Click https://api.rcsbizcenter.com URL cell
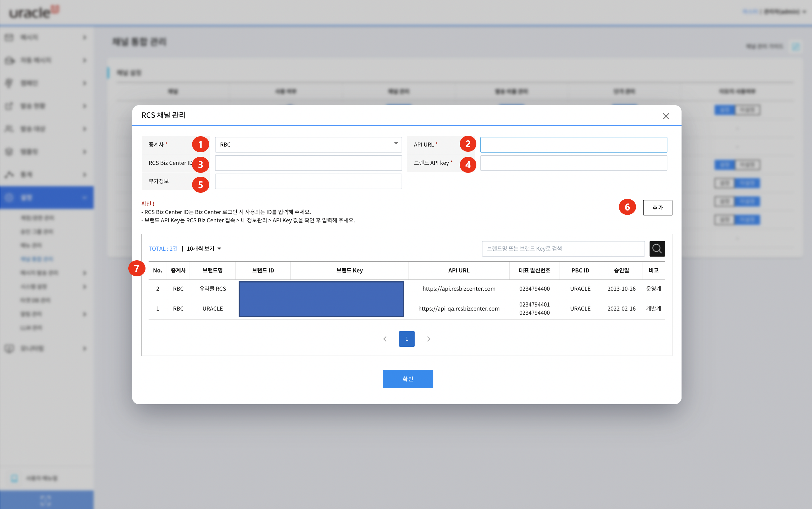Viewport: 812px width, 509px height. point(459,289)
